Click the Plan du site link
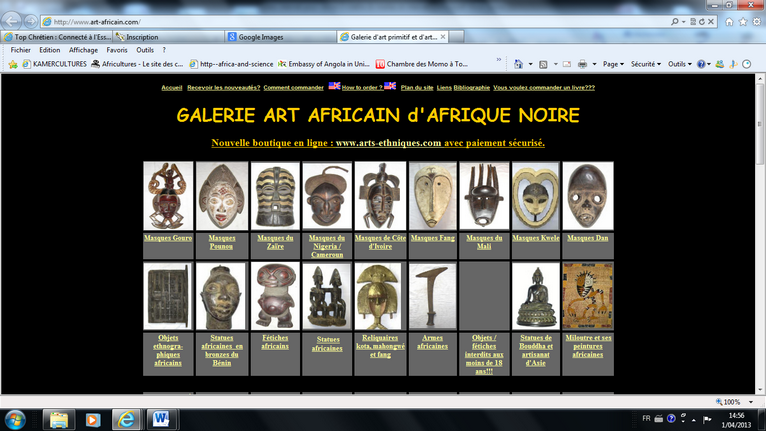Image resolution: width=766 pixels, height=431 pixels. point(417,87)
